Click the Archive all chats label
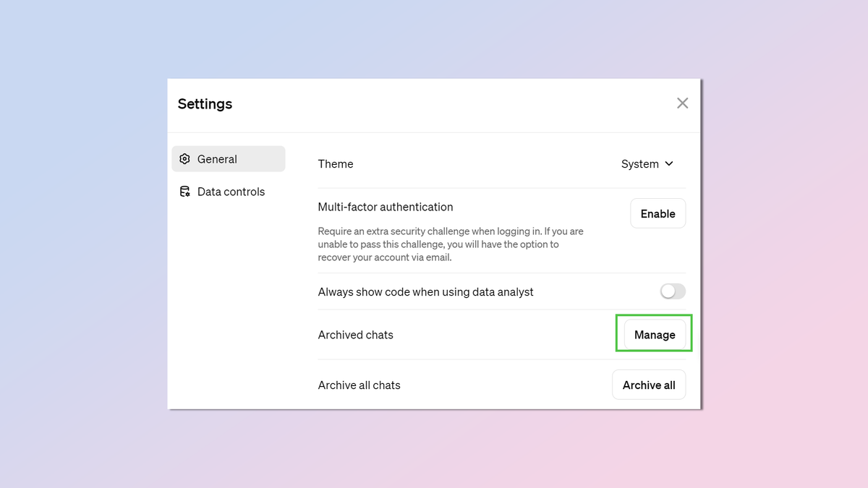This screenshot has width=868, height=488. tap(359, 385)
